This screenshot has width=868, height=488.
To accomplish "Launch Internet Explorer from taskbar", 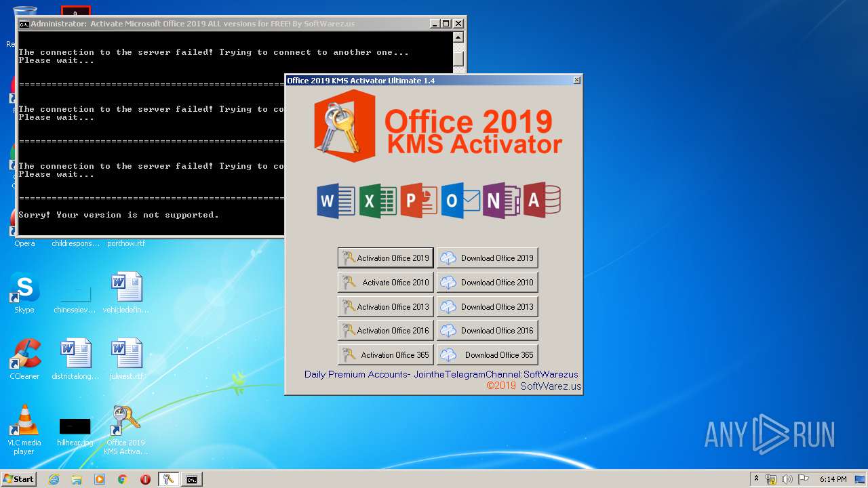I will click(x=54, y=479).
